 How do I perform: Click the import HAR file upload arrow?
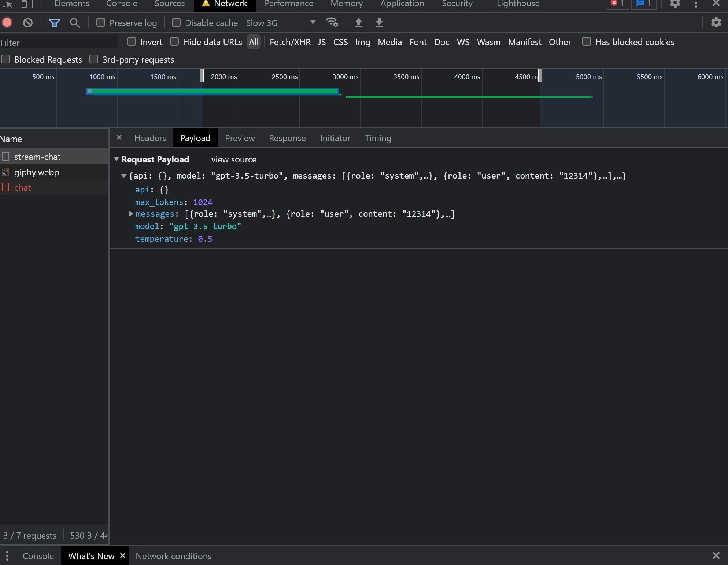pos(359,23)
